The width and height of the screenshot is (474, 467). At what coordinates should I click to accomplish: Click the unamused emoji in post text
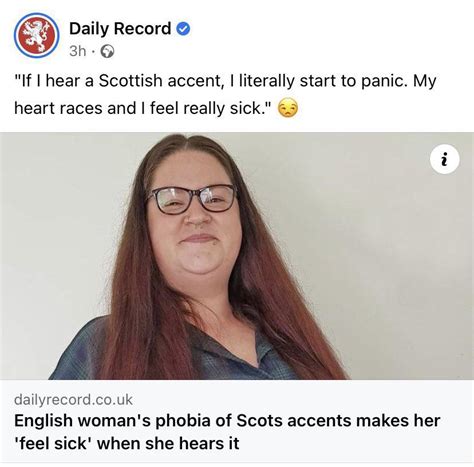288,109
